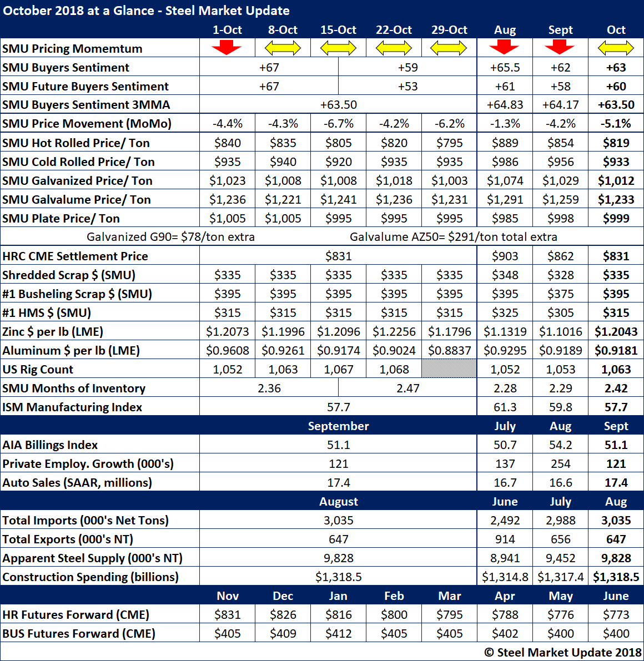The height and width of the screenshot is (661, 644).
Task: Click the October 2018 at a Glance title
Action: coord(147,11)
